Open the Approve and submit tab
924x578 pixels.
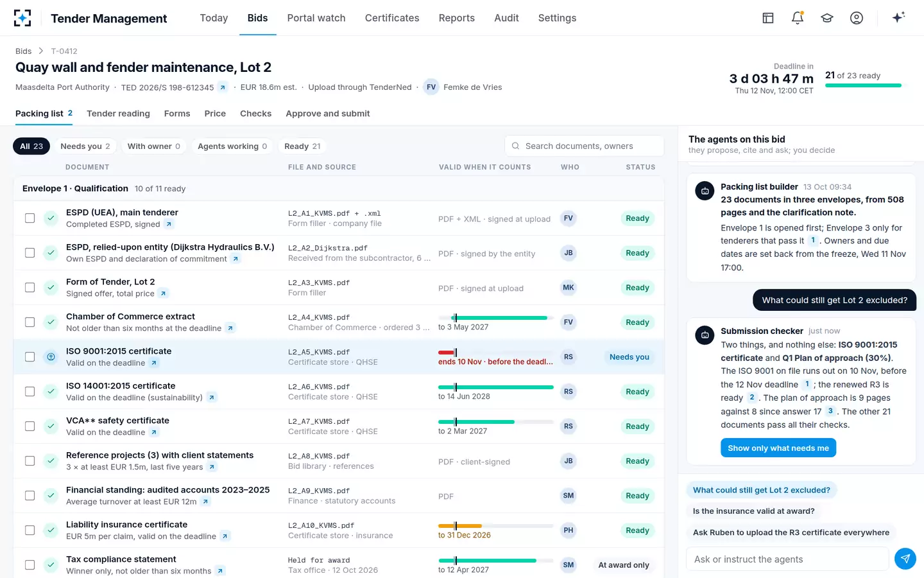point(328,114)
